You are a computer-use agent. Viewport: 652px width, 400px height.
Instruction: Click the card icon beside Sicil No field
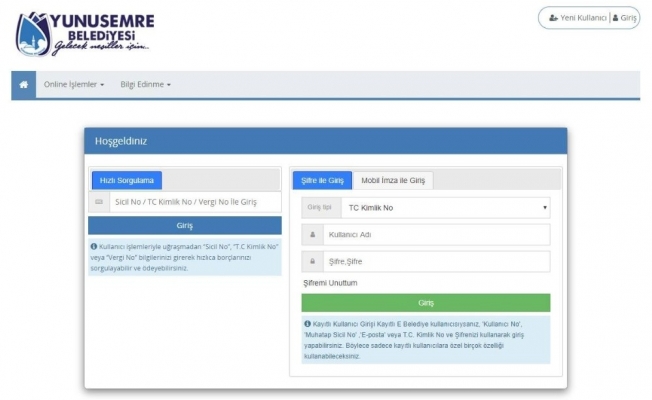coord(99,202)
